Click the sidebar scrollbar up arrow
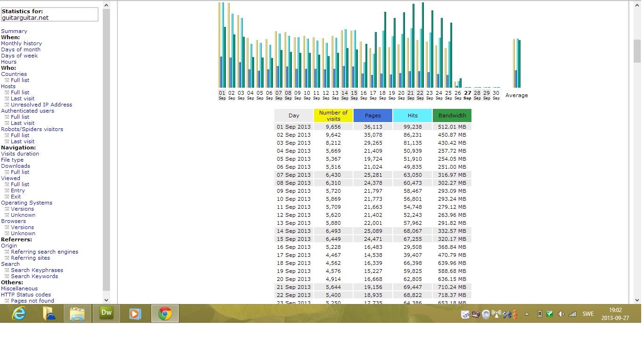The width and height of the screenshot is (644, 362). coord(106,5)
